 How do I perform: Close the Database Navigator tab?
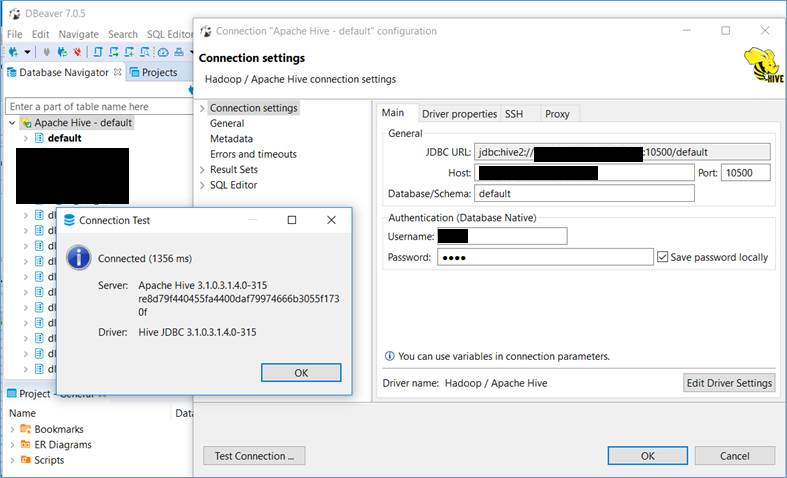point(117,72)
